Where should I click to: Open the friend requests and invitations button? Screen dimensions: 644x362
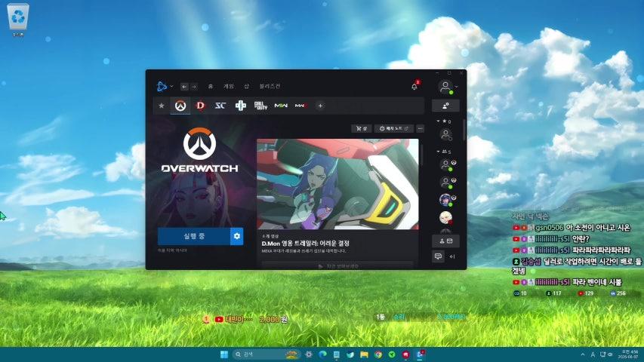coord(445,241)
